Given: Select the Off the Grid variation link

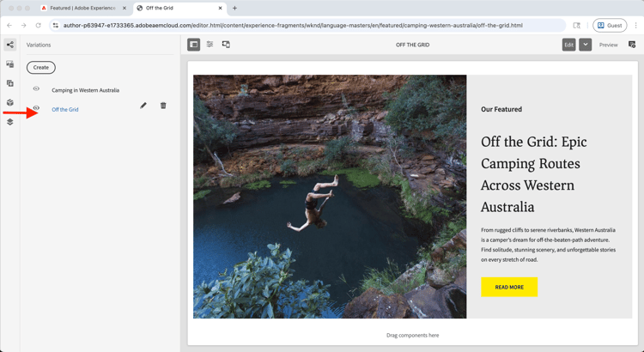Looking at the screenshot, I should tap(65, 110).
